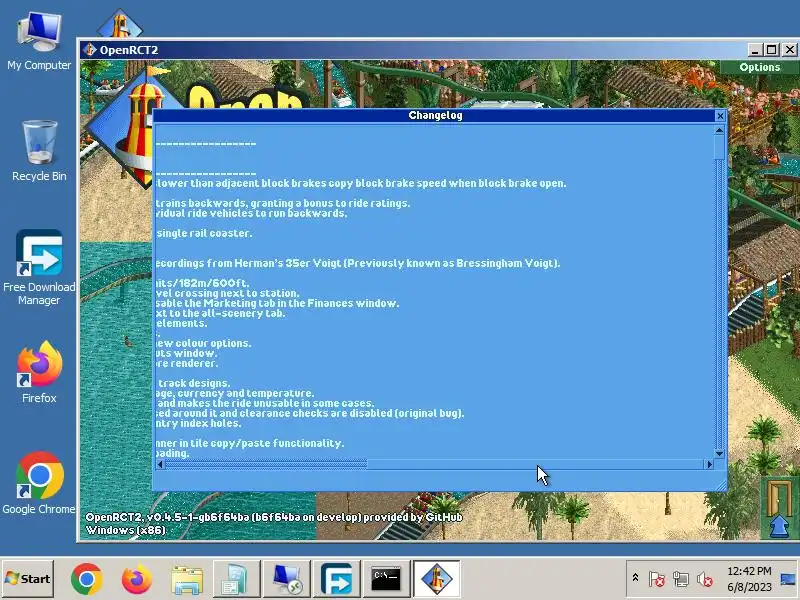The image size is (800, 600).
Task: Open the Google Chrome desktop shortcut
Action: [39, 483]
